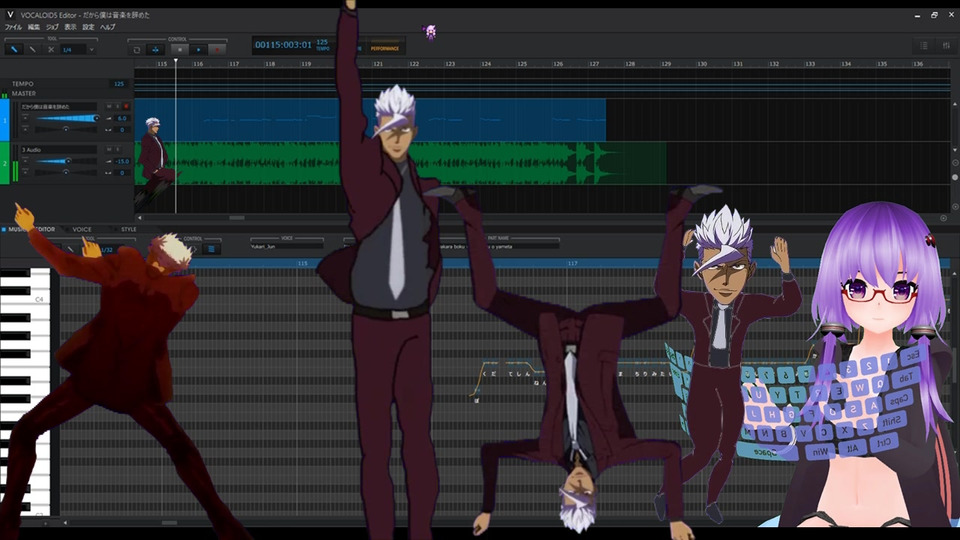The width and height of the screenshot is (960, 540).
Task: Open the ファイル menu
Action: pyautogui.click(x=13, y=27)
